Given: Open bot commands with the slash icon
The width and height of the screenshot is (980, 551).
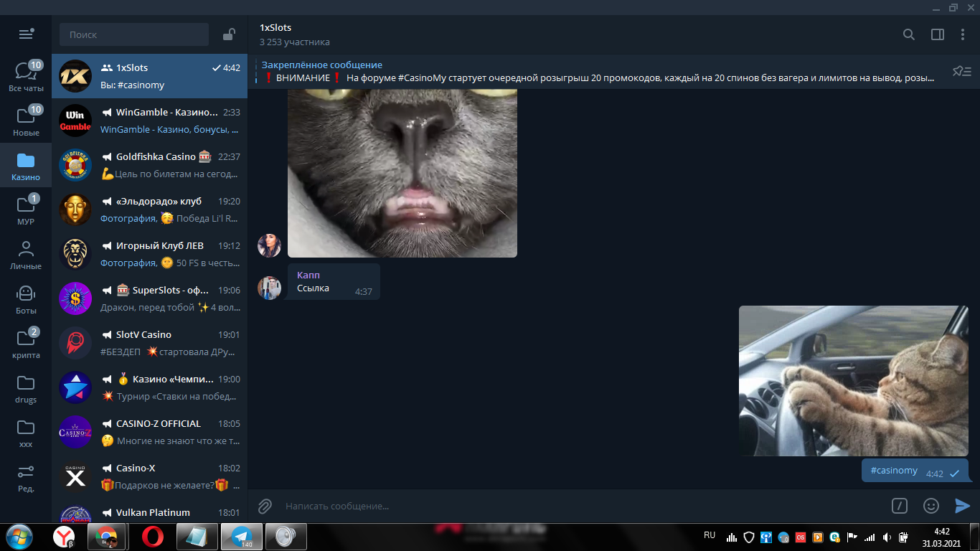Looking at the screenshot, I should 899,506.
